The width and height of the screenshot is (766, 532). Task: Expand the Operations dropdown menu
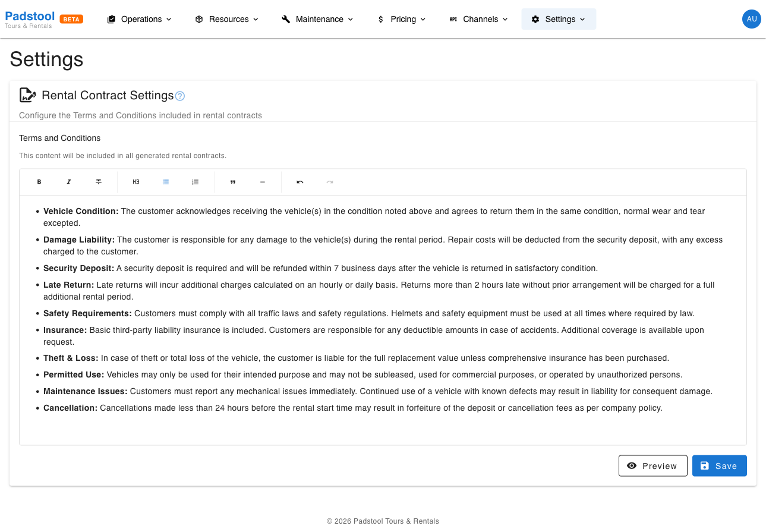(x=140, y=19)
